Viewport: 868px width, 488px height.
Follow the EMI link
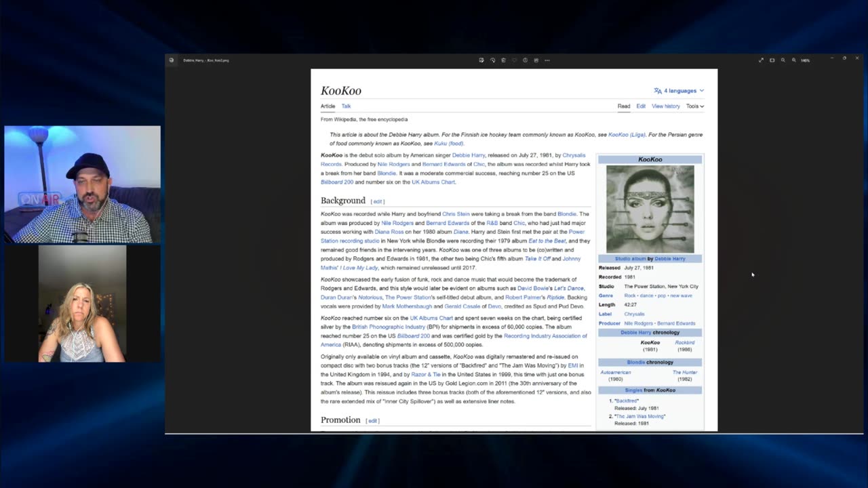click(x=572, y=366)
